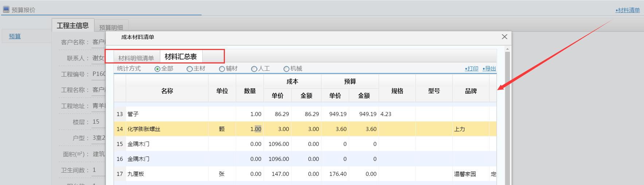644x185 pixels.
Task: Switch to the 材料明细清单 tab
Action: click(136, 58)
